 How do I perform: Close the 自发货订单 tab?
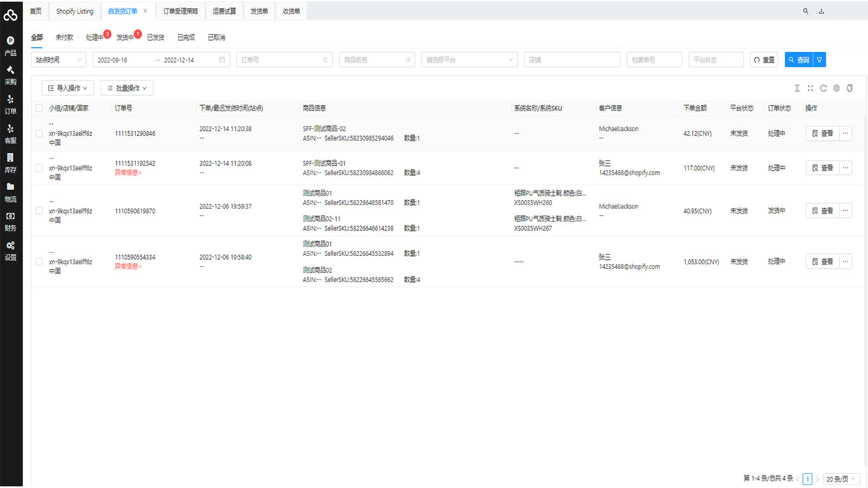point(145,11)
